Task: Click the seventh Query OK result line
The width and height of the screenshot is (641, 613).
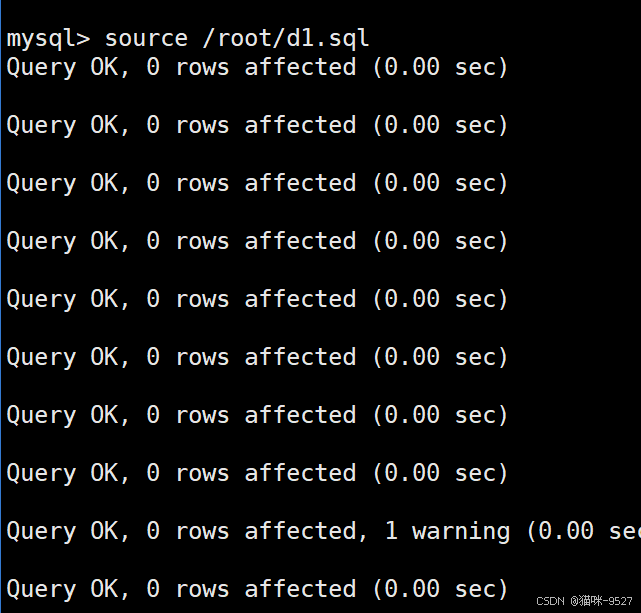Action: point(257,415)
